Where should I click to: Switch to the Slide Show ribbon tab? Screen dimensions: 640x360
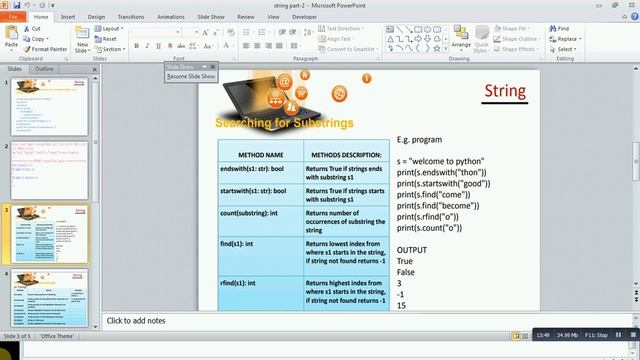[211, 17]
